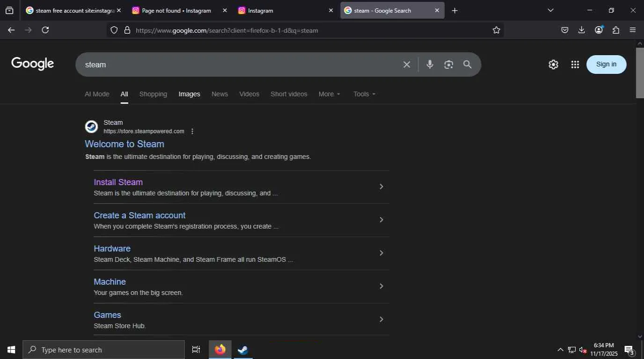The image size is (644, 359).
Task: Select the Shopping search tab
Action: 153,94
